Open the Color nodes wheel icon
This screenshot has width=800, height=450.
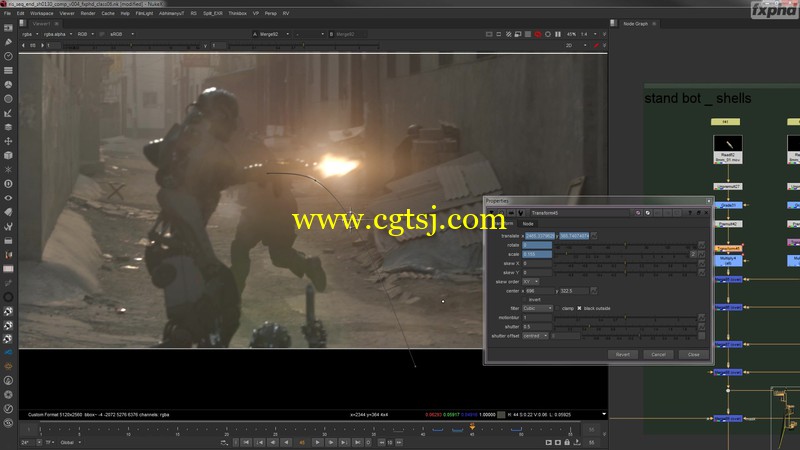tap(8, 85)
